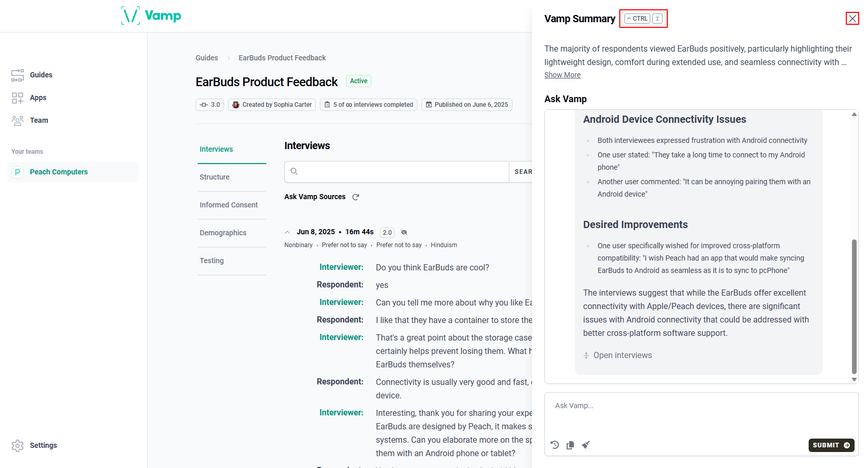Click the 'Android Device Connectivity Issues' heading
The height and width of the screenshot is (468, 868).
click(x=665, y=120)
